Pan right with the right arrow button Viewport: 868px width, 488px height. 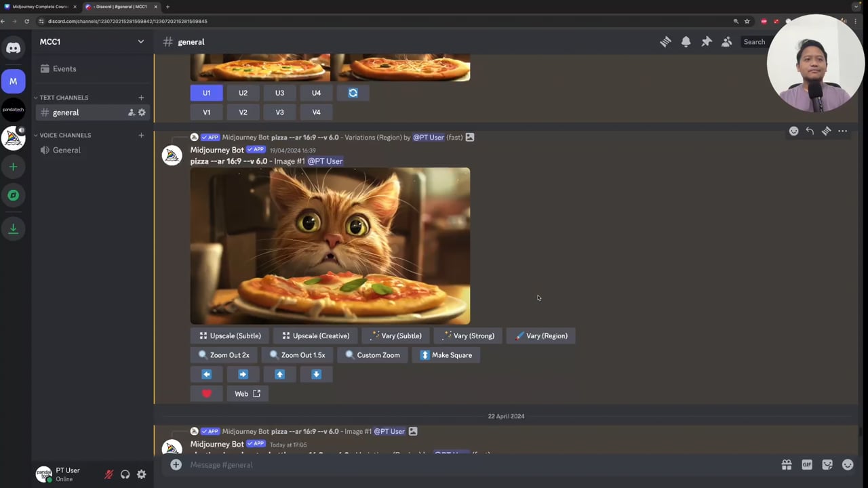coord(243,374)
